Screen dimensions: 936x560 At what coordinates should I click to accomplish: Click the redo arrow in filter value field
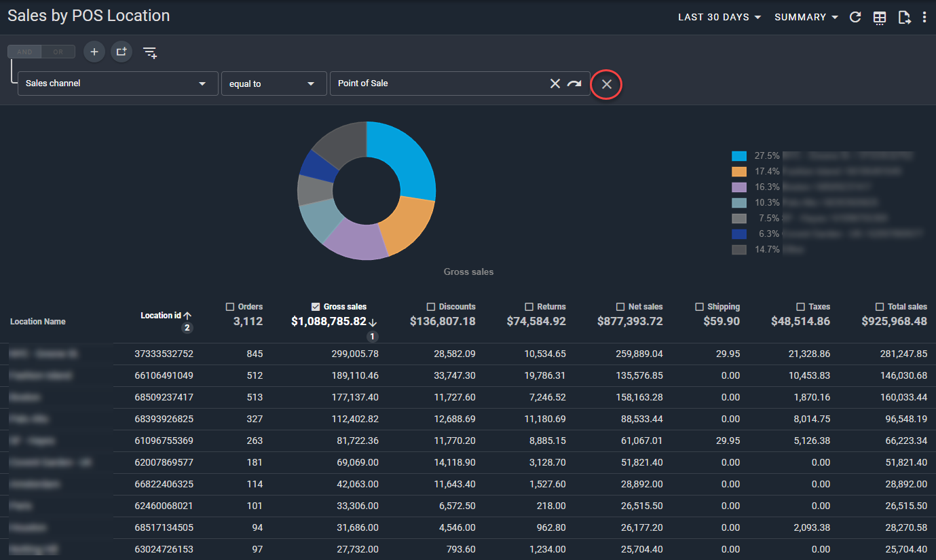pos(574,83)
